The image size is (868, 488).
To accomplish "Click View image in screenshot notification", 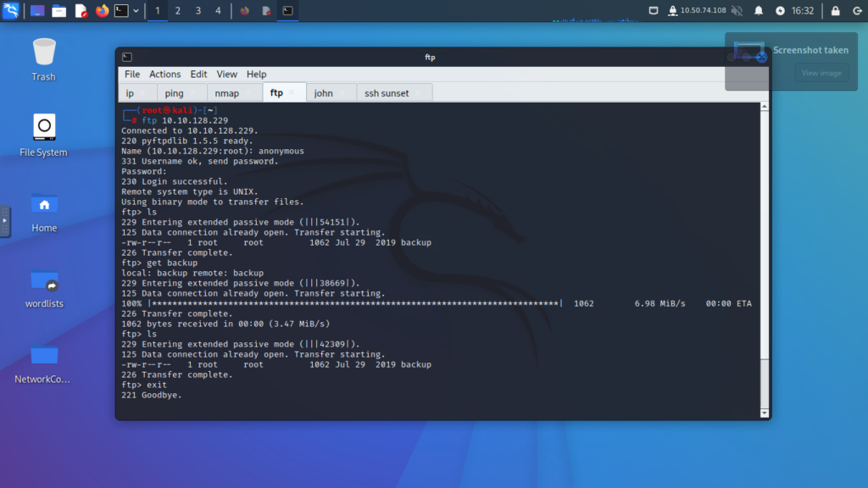I will [x=821, y=73].
